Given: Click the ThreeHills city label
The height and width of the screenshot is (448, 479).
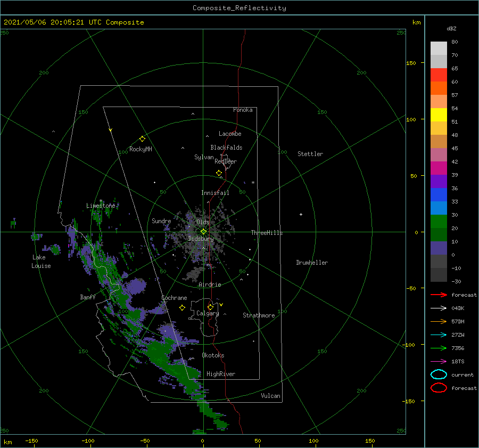Looking at the screenshot, I should (267, 233).
